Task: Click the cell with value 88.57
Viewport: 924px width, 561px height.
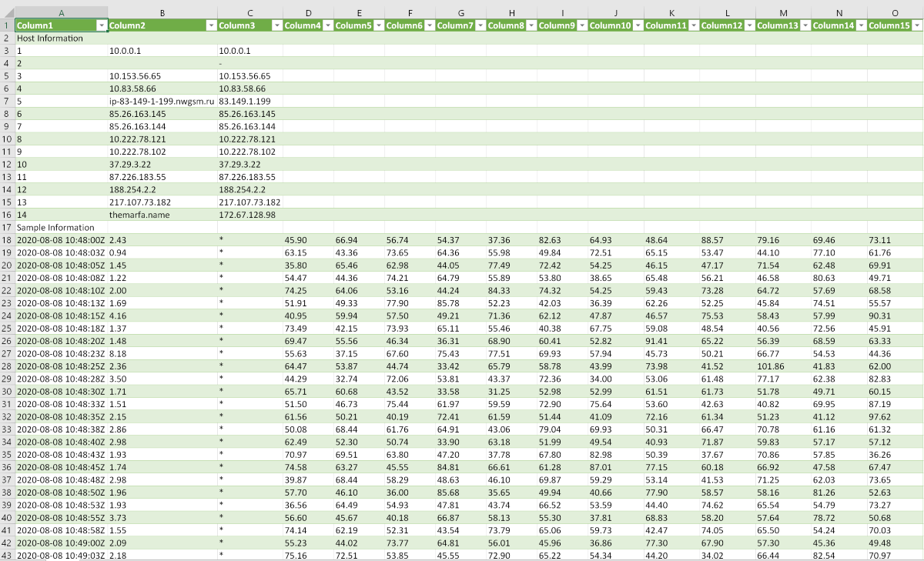Action: click(x=728, y=240)
